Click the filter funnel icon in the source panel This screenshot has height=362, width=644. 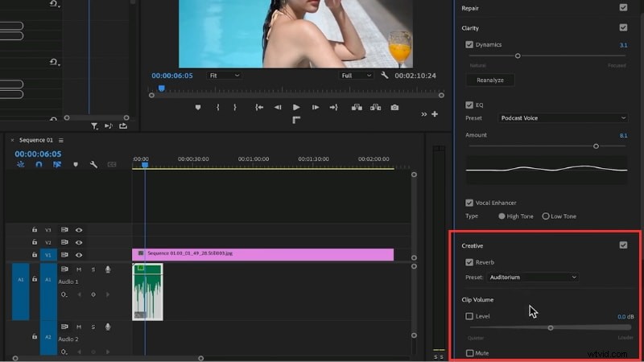[x=94, y=126]
